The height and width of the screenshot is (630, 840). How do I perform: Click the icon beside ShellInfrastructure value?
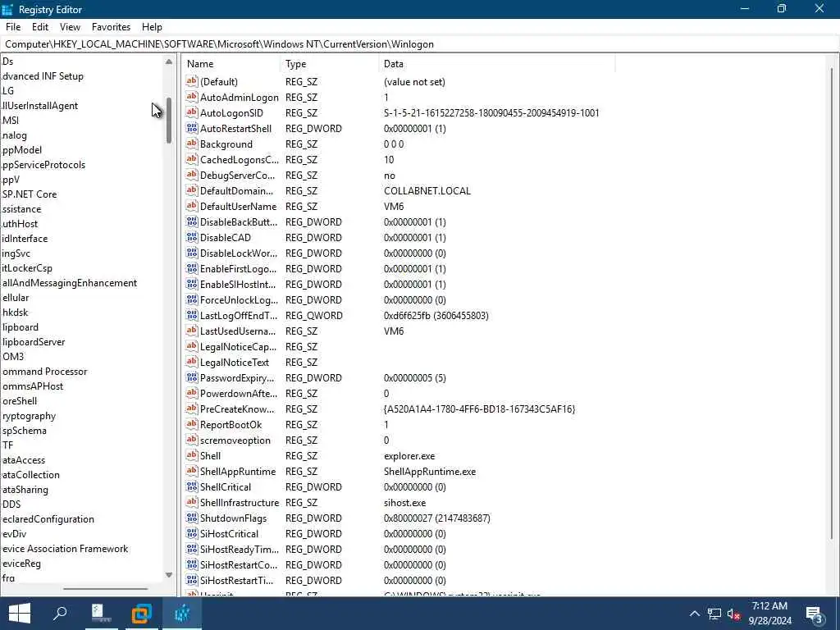click(x=191, y=502)
